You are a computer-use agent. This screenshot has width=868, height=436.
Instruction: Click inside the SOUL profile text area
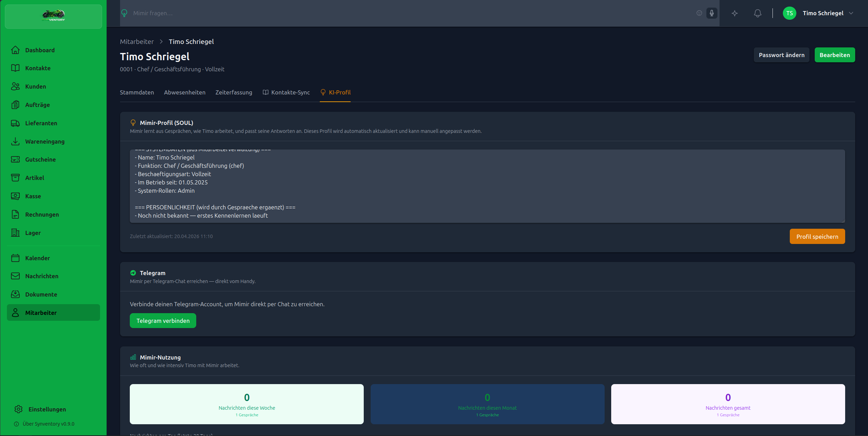pyautogui.click(x=485, y=187)
